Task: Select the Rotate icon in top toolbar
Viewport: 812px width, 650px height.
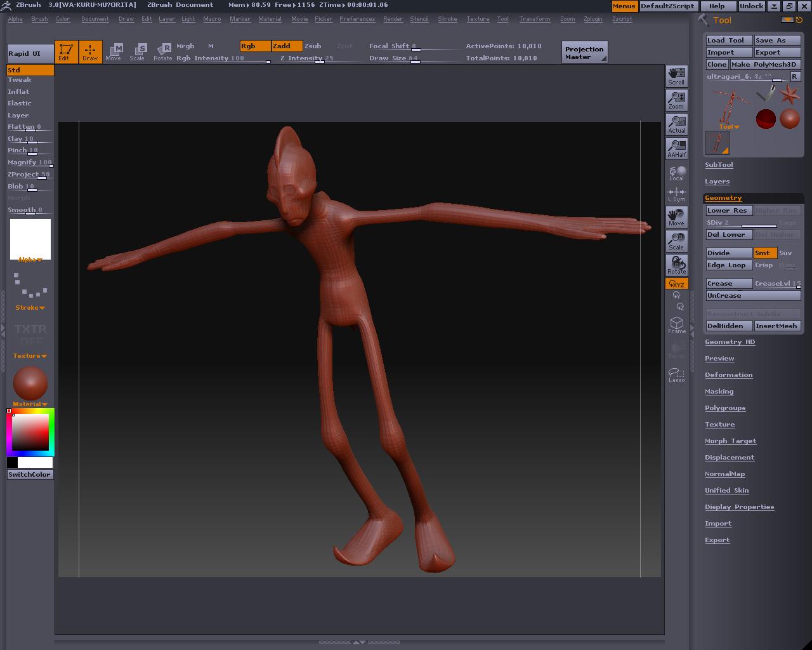Action: coord(163,51)
